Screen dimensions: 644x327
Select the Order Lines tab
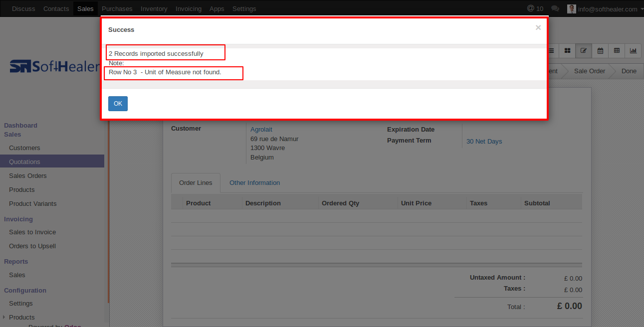click(196, 183)
